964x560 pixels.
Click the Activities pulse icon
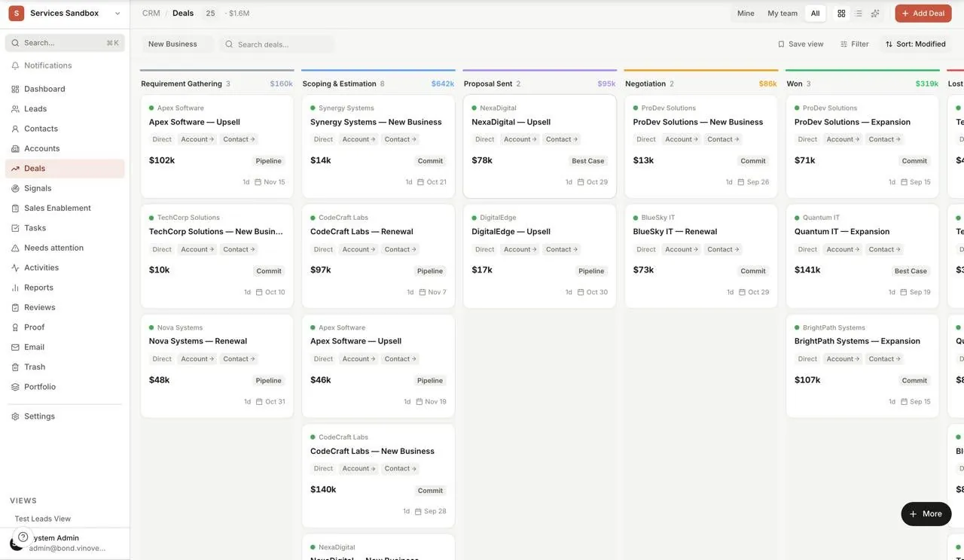pyautogui.click(x=15, y=268)
